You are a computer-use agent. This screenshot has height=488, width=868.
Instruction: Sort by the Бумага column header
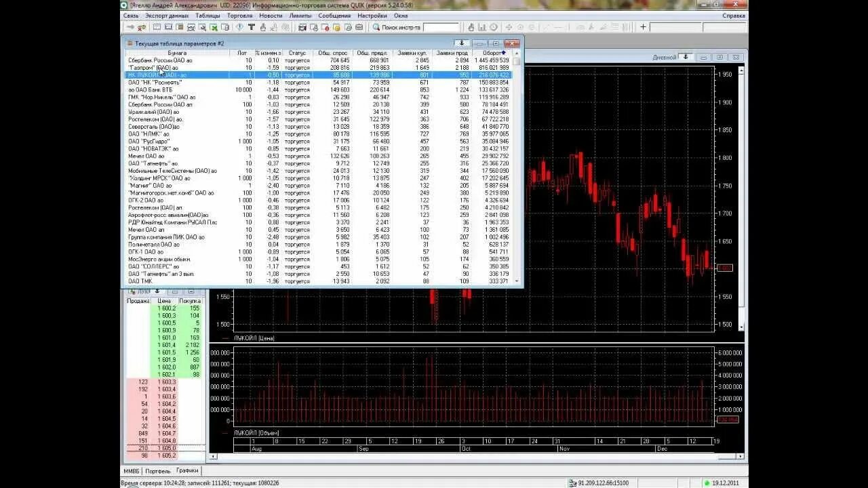pos(178,53)
